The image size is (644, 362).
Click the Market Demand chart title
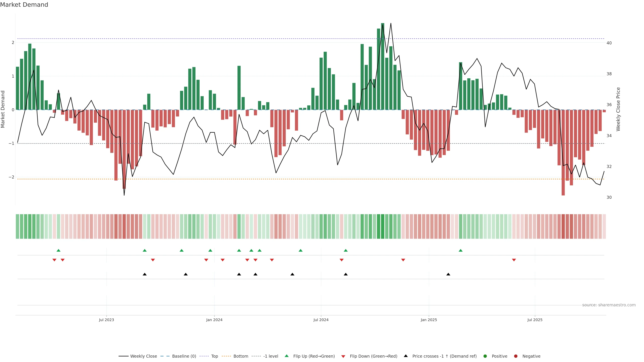24,5
